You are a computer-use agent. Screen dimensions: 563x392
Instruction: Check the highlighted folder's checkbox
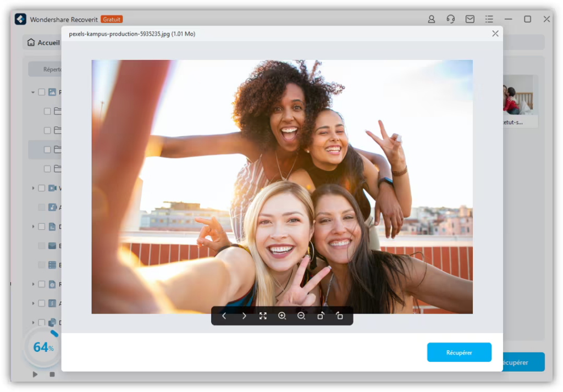47,150
